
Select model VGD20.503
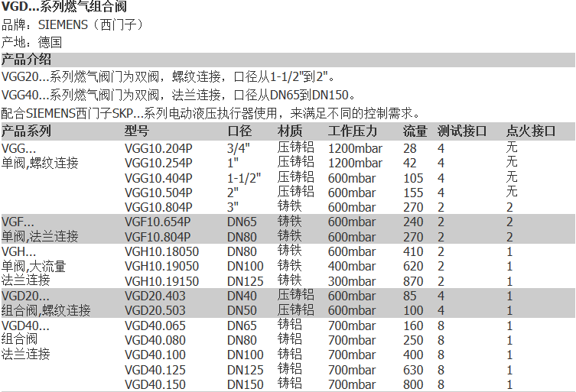click(x=155, y=311)
